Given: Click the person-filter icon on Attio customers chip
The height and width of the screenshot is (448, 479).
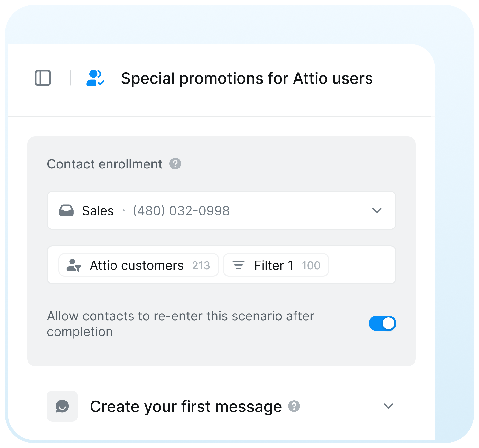Looking at the screenshot, I should click(x=74, y=265).
